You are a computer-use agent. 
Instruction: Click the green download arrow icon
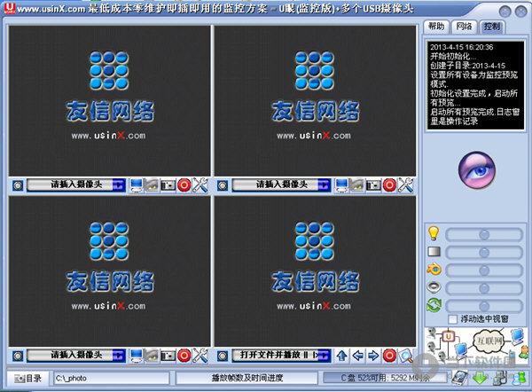[480, 378]
